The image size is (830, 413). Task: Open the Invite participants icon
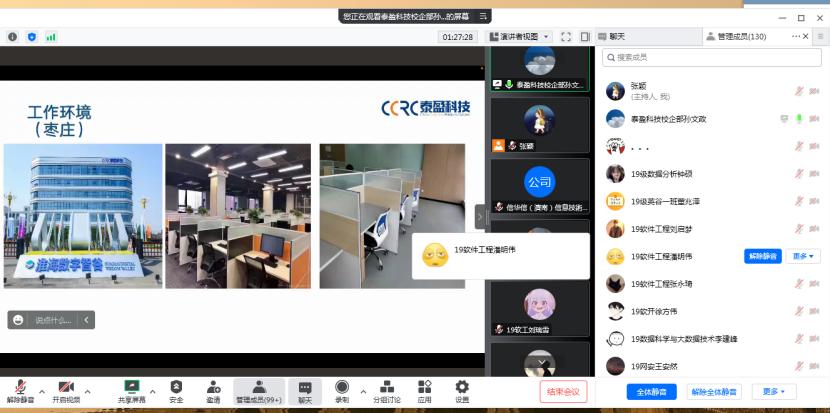213,388
